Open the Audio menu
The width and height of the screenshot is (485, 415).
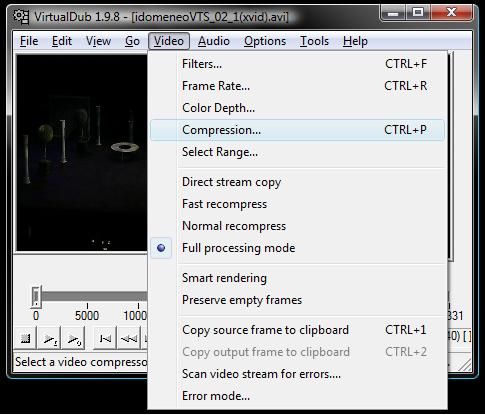point(214,41)
